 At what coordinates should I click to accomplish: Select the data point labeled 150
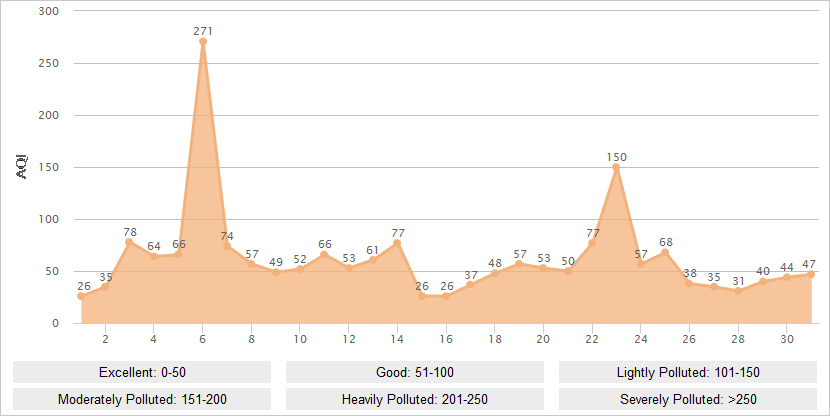(x=616, y=167)
